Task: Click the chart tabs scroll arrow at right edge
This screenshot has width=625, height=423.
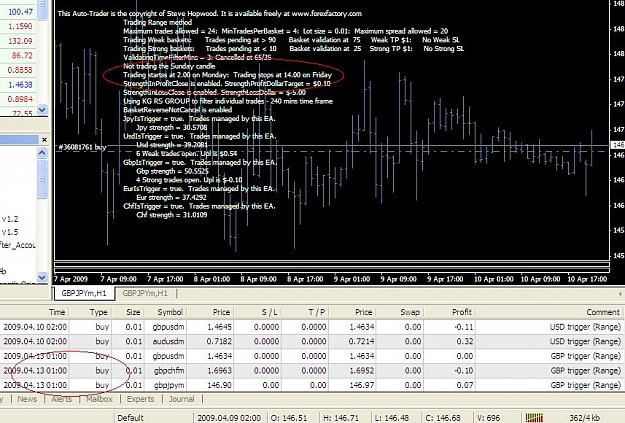Action: (x=620, y=294)
